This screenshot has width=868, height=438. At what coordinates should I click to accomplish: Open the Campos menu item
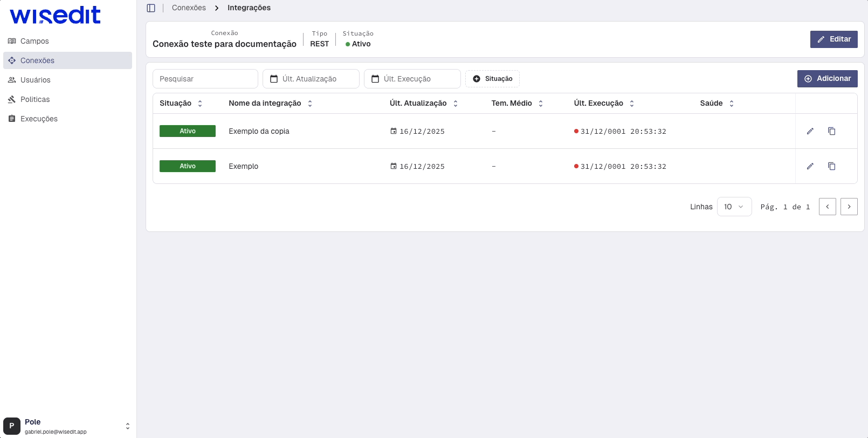[x=35, y=41]
